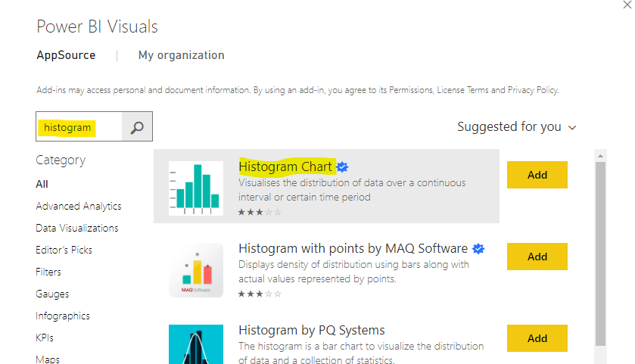This screenshot has height=364, width=635.
Task: Click the Histogram Chart star rating
Action: (260, 212)
